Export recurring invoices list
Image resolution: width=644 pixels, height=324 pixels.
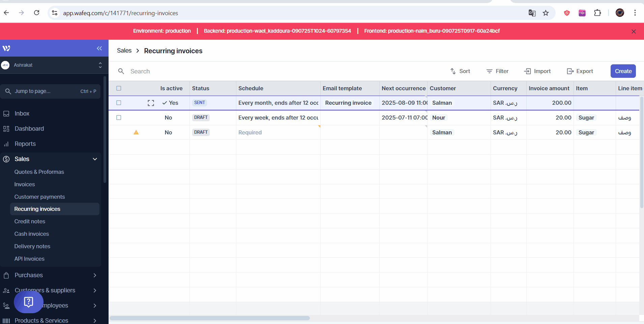580,71
